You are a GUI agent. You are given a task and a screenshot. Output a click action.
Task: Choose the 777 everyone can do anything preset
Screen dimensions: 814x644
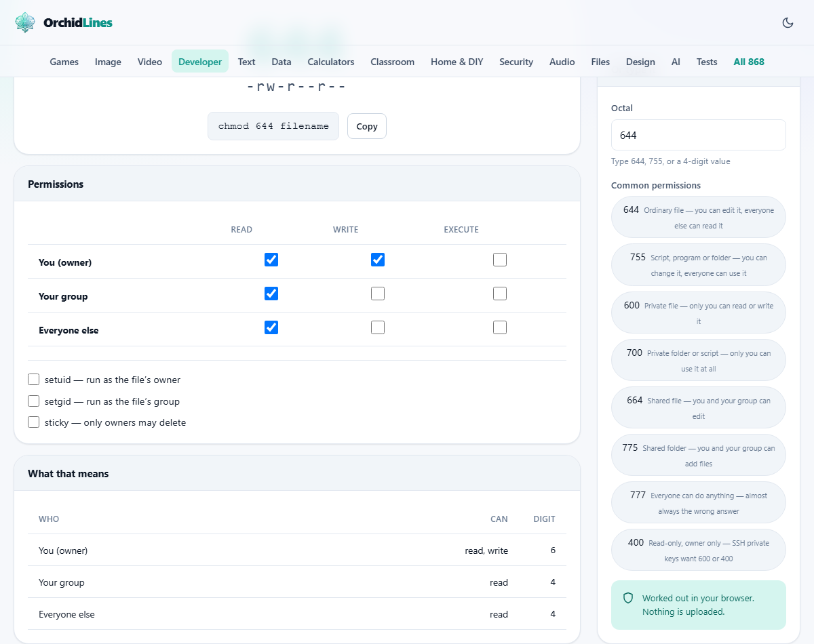[x=699, y=502]
